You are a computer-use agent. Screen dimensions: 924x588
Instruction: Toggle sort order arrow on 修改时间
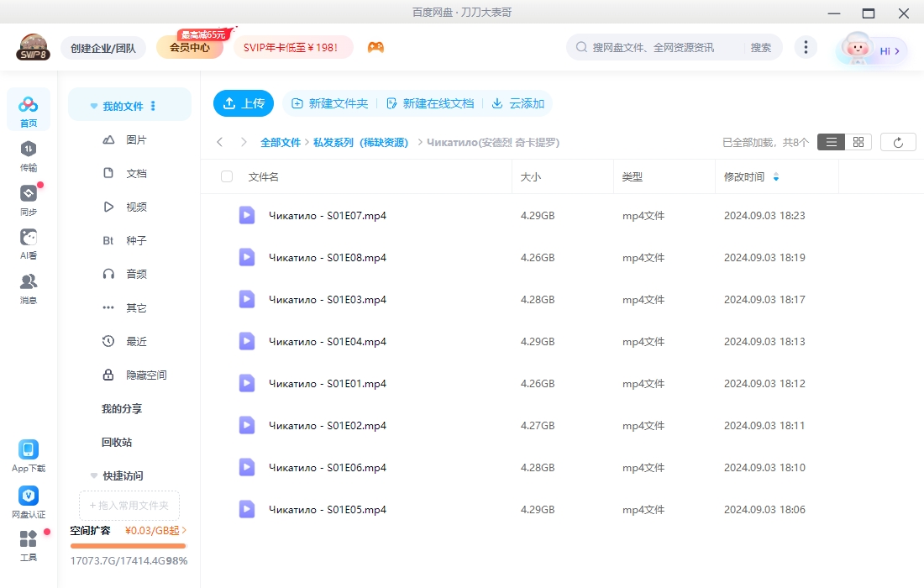click(776, 176)
